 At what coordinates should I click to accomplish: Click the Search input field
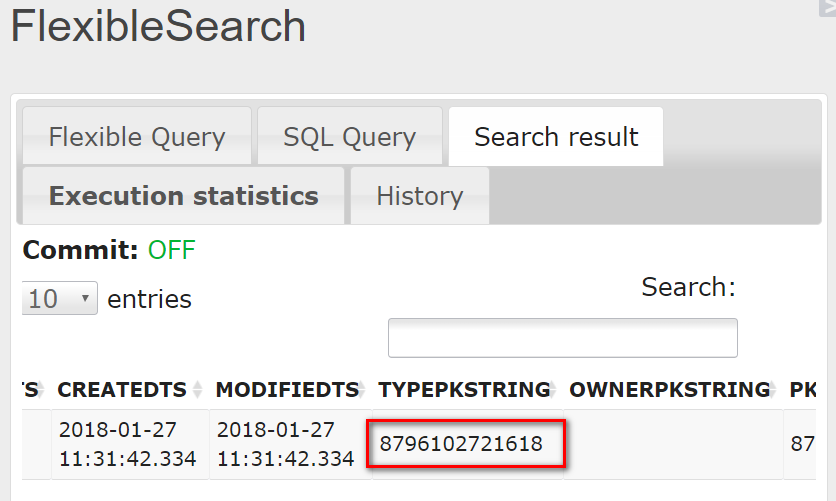click(x=563, y=338)
